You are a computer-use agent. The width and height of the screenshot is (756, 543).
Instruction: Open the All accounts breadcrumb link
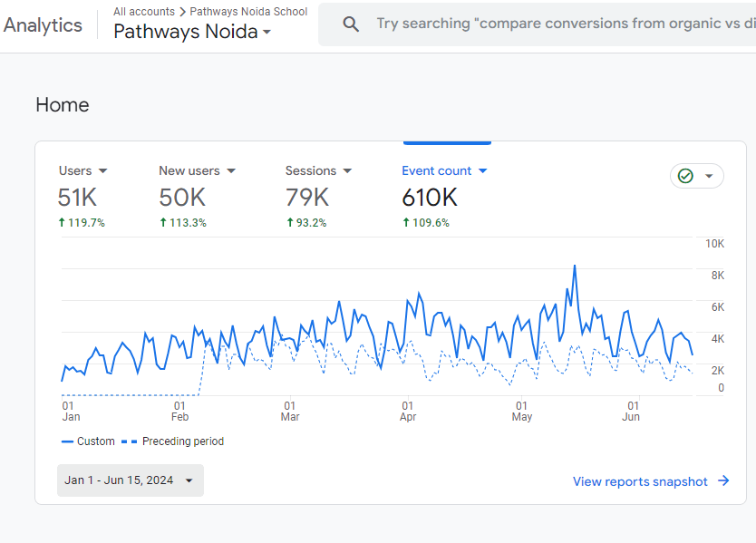click(143, 12)
